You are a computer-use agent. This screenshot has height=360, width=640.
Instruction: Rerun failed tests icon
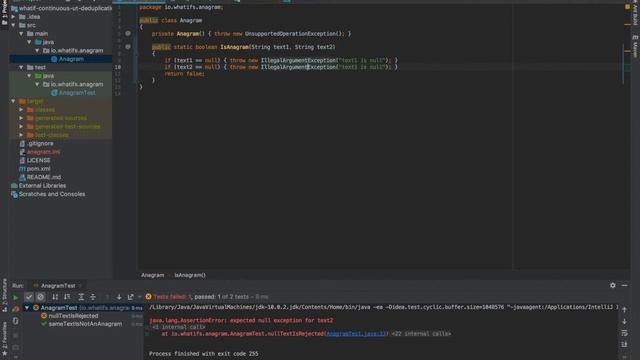tap(16, 309)
